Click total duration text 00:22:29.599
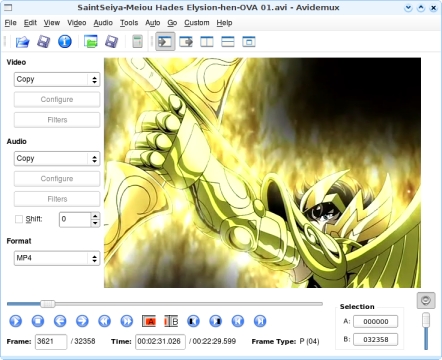This screenshot has width=442, height=360. [214, 342]
